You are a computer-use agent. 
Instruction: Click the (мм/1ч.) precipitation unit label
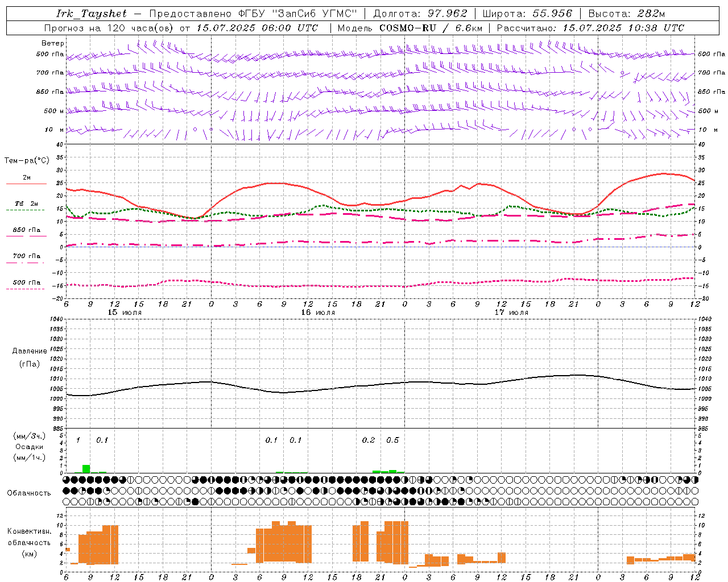30,458
